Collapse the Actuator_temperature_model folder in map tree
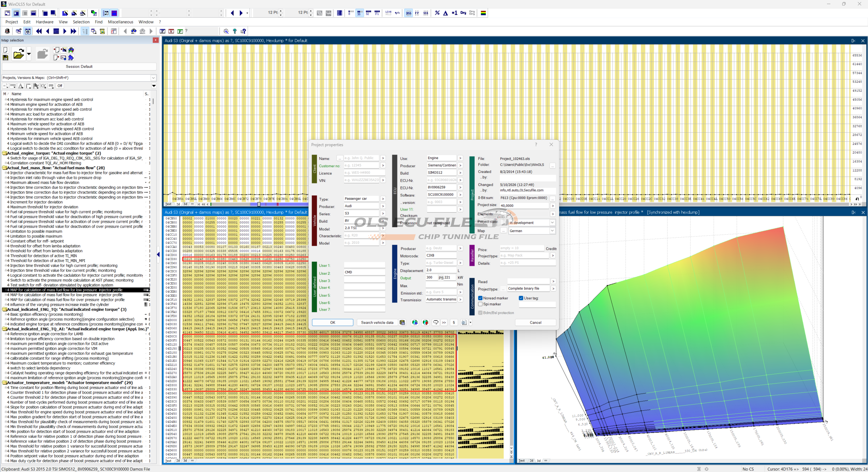 pos(5,383)
